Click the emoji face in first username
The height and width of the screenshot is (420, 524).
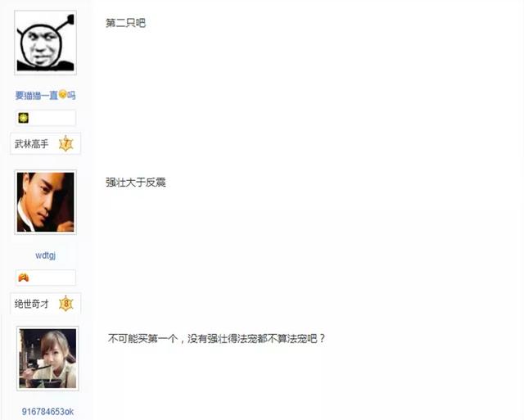point(62,94)
